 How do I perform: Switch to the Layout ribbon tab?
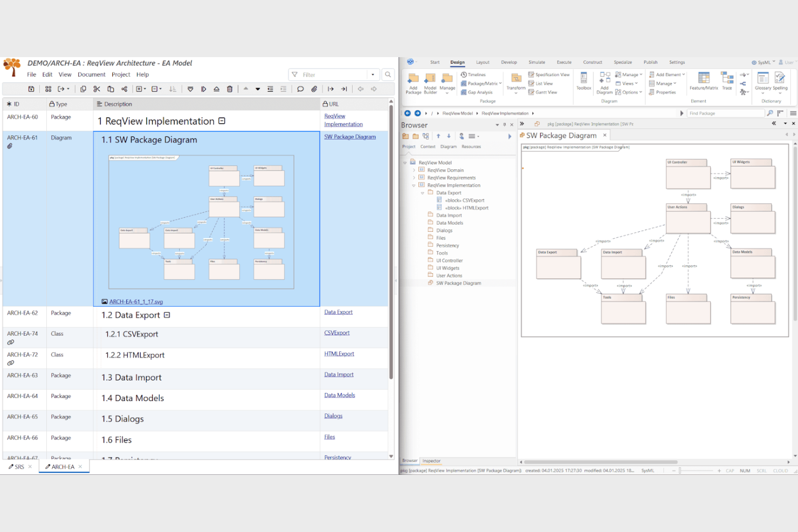(x=483, y=63)
